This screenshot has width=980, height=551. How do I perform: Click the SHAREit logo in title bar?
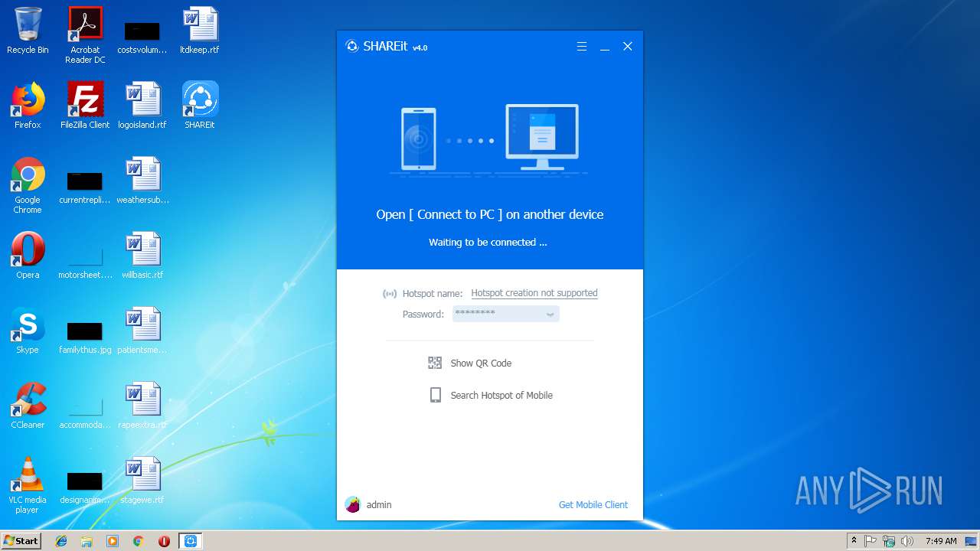click(352, 46)
